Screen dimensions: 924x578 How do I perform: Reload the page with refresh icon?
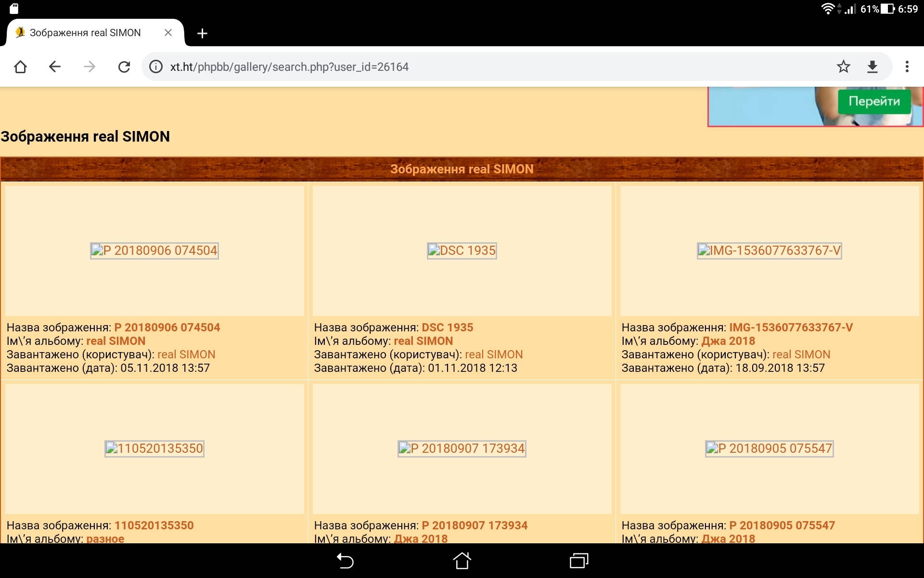124,66
